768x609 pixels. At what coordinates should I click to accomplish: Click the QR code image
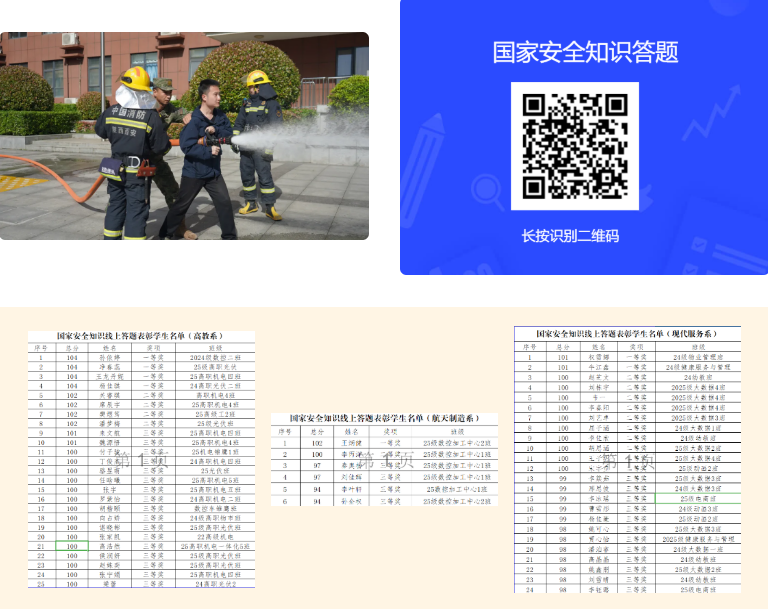point(575,146)
